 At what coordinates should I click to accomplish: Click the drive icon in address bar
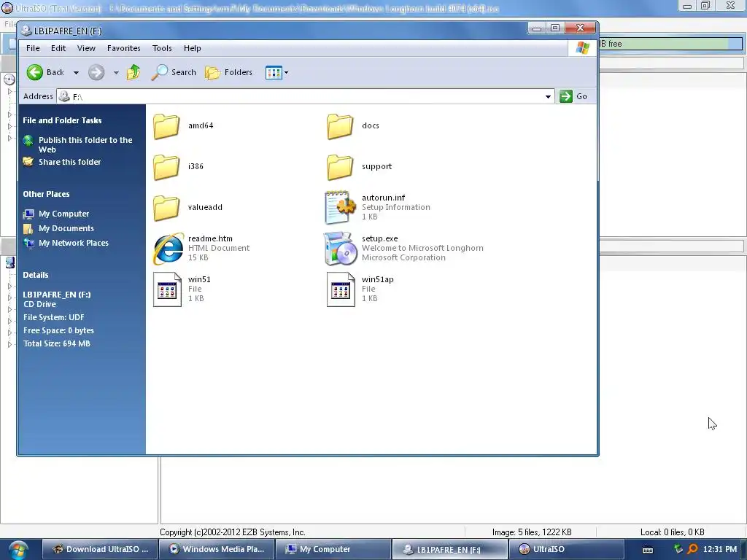click(64, 97)
